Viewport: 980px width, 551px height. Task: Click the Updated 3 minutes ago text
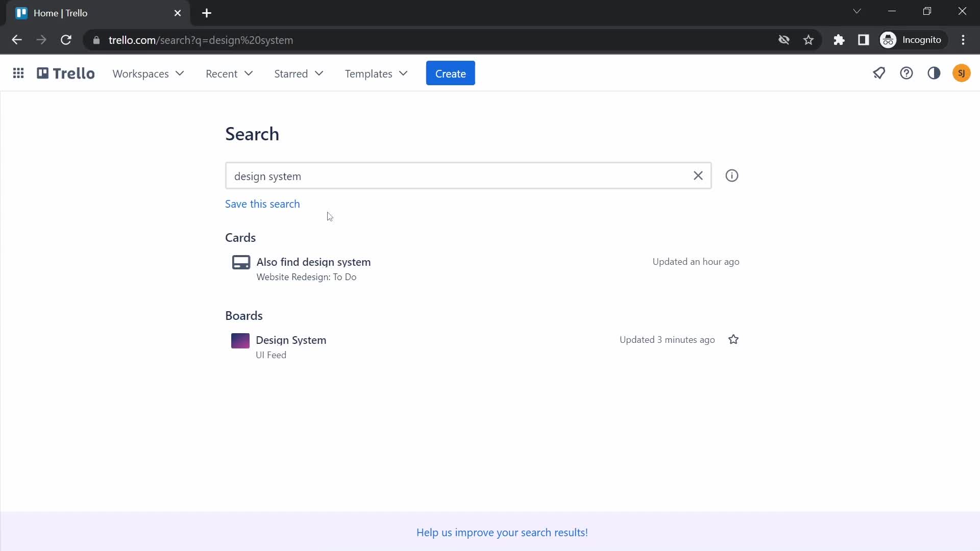667,340
